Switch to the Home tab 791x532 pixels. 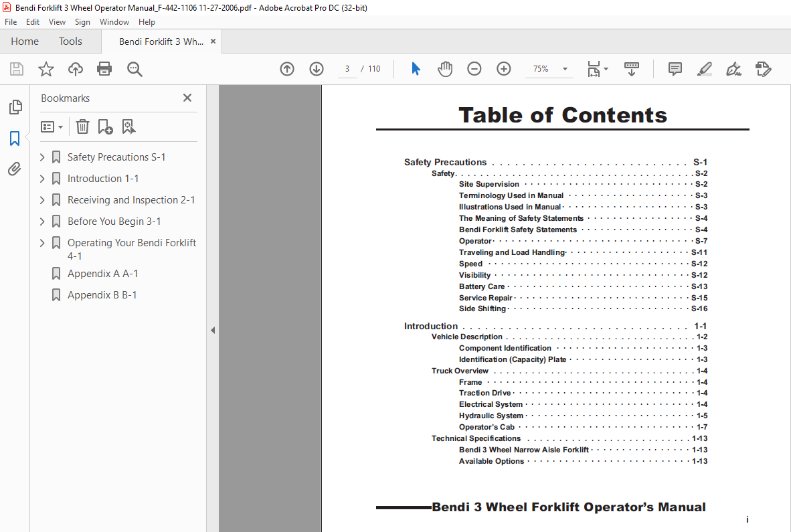click(25, 41)
